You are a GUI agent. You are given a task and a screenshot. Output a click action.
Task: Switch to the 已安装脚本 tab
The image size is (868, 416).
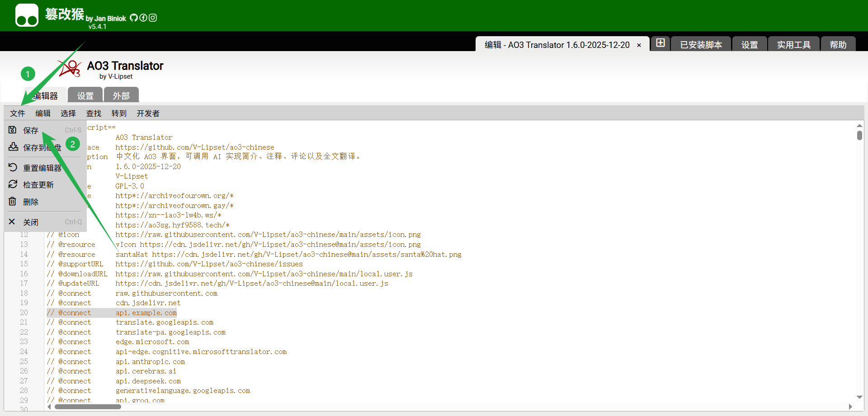pos(701,45)
